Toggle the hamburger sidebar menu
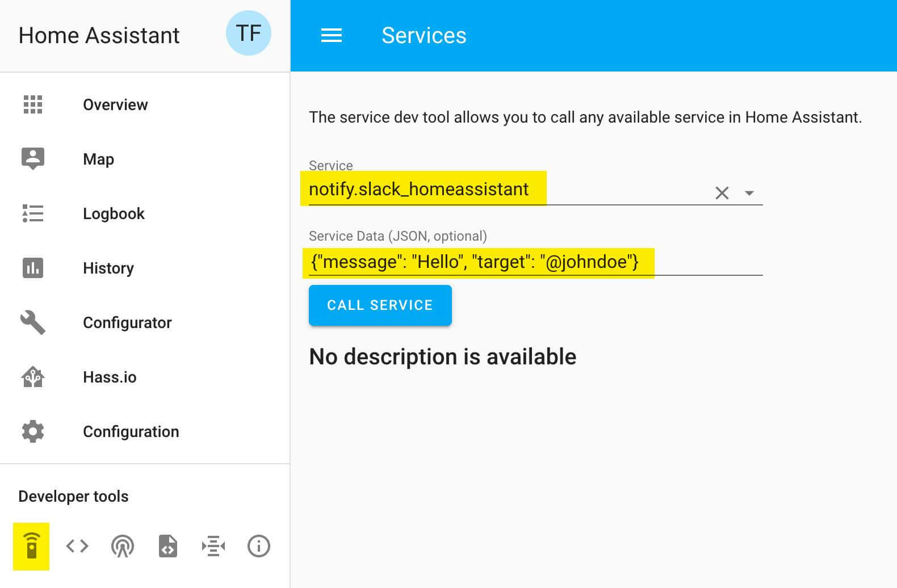Image resolution: width=897 pixels, height=588 pixels. (332, 35)
